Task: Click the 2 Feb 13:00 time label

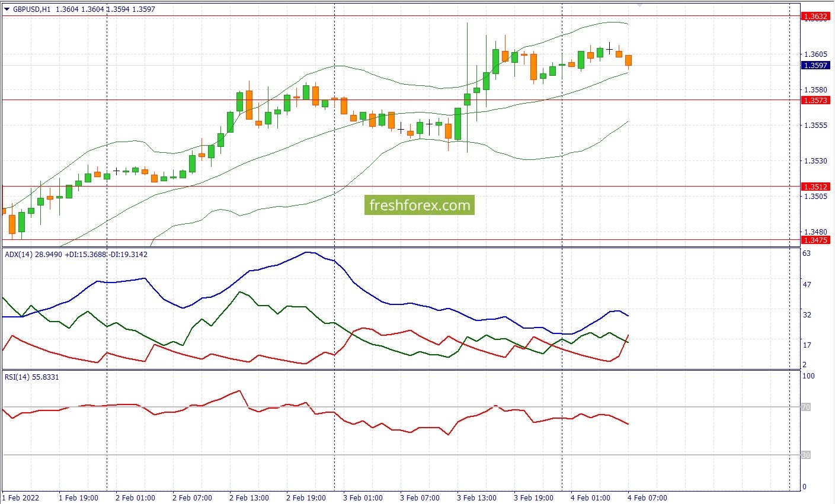Action: pyautogui.click(x=249, y=498)
